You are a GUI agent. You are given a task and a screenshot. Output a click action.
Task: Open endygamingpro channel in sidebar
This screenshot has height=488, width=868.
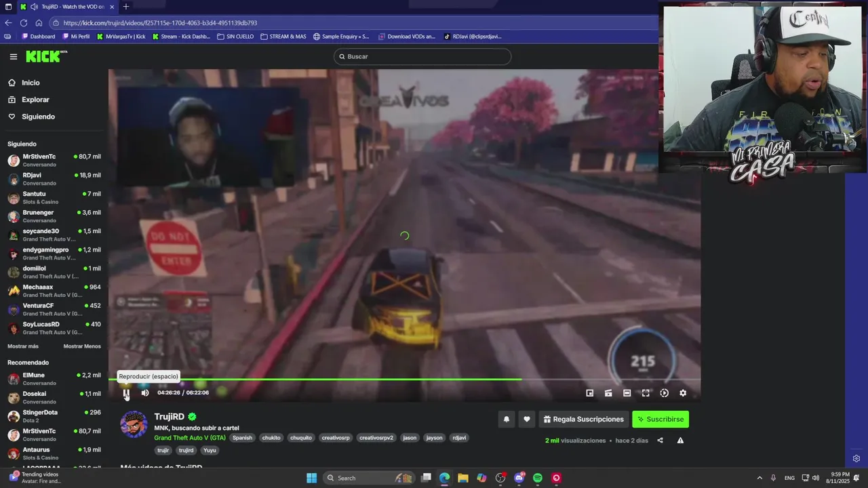pyautogui.click(x=54, y=253)
